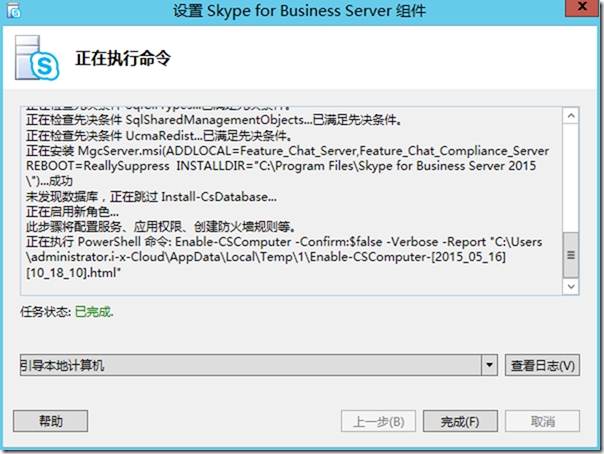Click the SqlSharedManagementObjects prerequisite log line
Image resolution: width=604 pixels, height=454 pixels.
214,120
